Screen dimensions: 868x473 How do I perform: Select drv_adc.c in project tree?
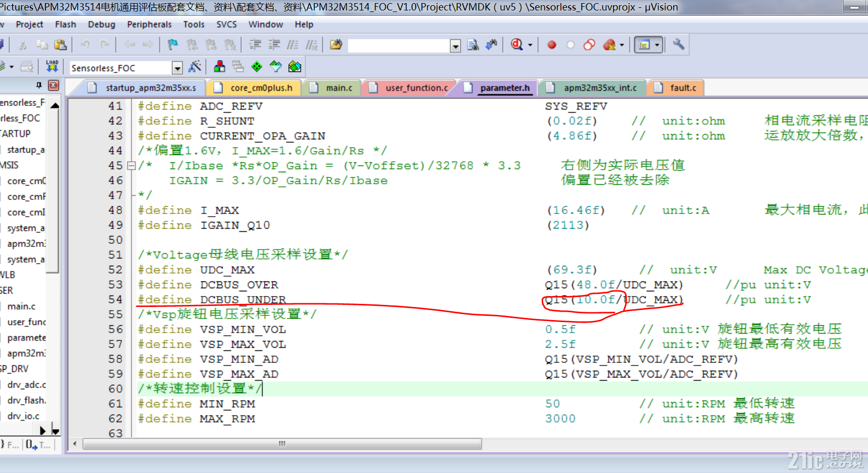pos(26,385)
